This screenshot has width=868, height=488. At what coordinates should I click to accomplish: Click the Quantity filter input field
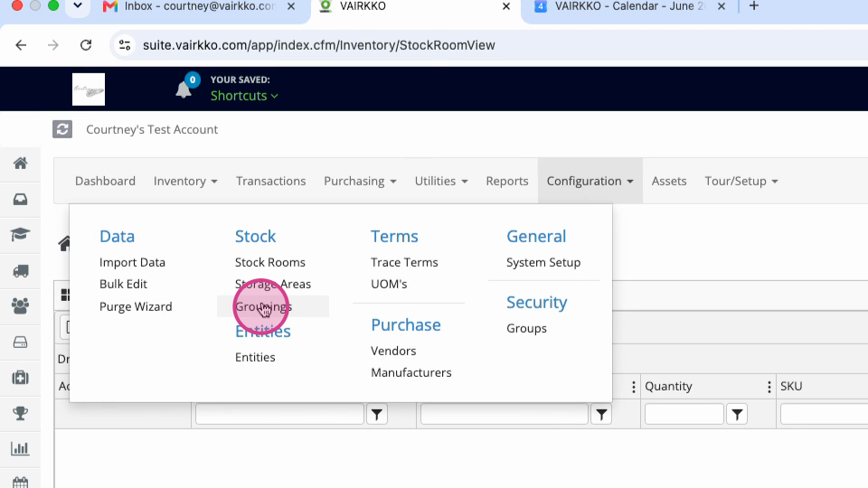point(684,415)
